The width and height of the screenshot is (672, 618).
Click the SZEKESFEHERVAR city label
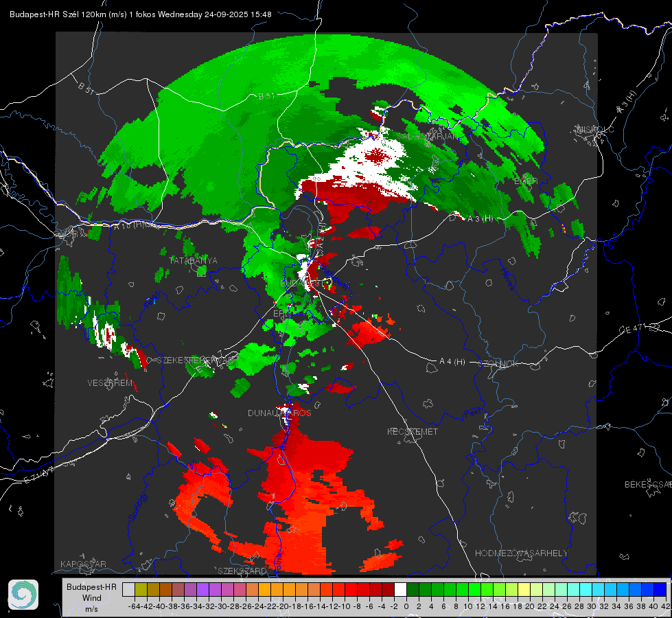click(x=197, y=360)
